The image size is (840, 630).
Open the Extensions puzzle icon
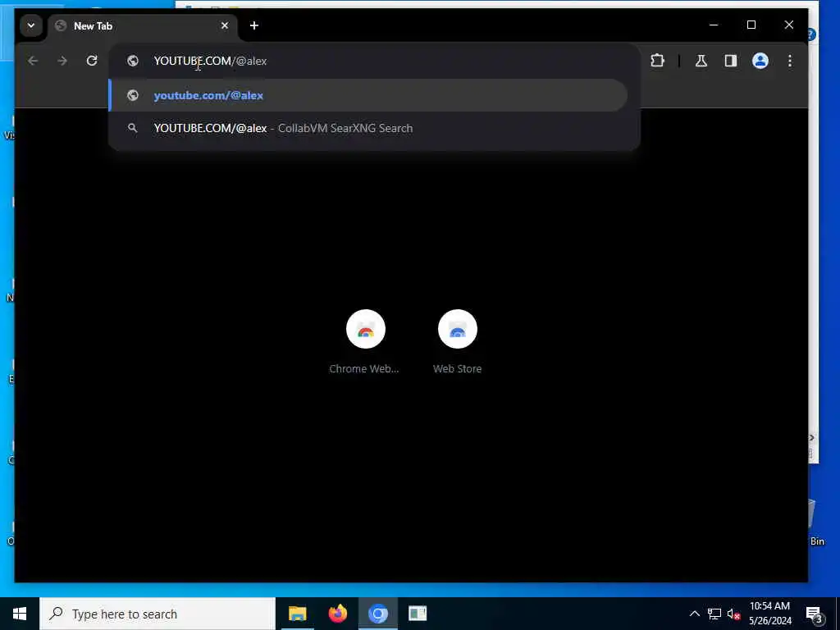click(x=657, y=61)
